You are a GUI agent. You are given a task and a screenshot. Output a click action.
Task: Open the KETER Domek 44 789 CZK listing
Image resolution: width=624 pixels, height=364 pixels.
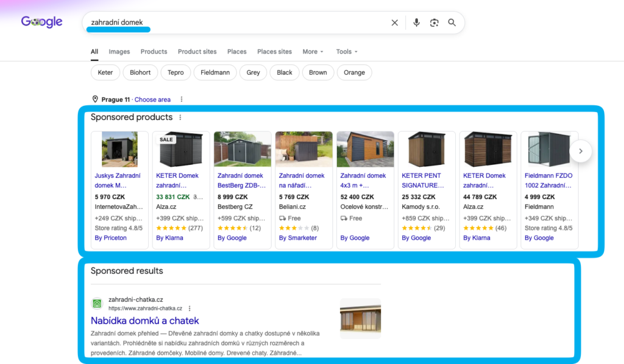484,180
